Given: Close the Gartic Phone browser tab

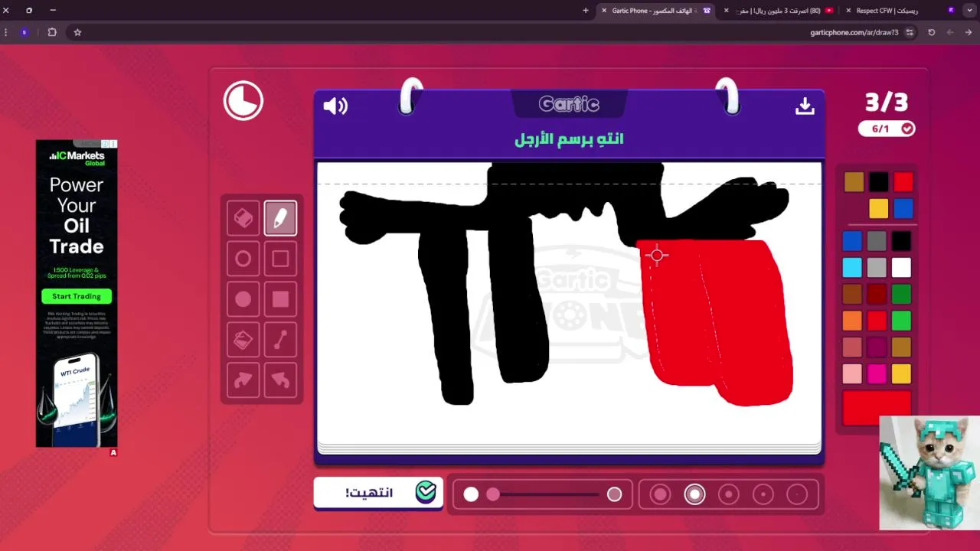Looking at the screenshot, I should pyautogui.click(x=604, y=11).
